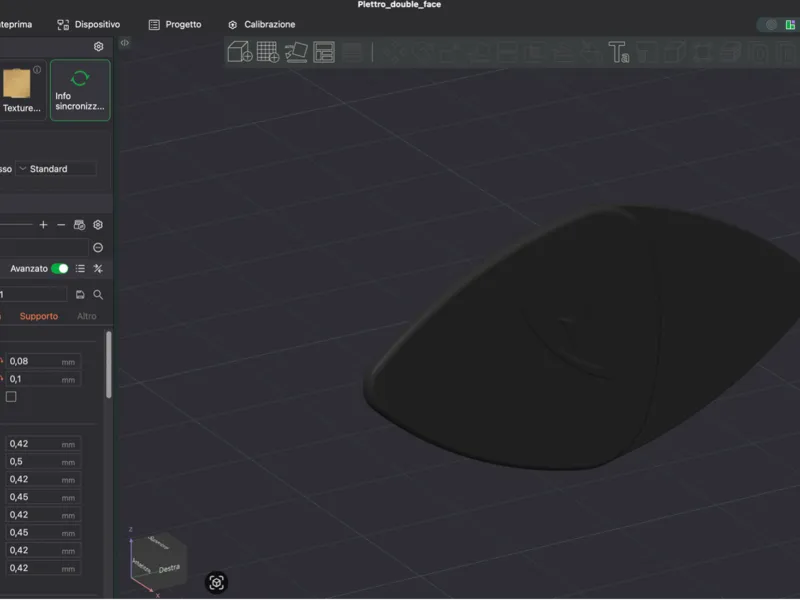The width and height of the screenshot is (800, 600).
Task: Click the 0,08 mm layer height field
Action: click(x=43, y=361)
